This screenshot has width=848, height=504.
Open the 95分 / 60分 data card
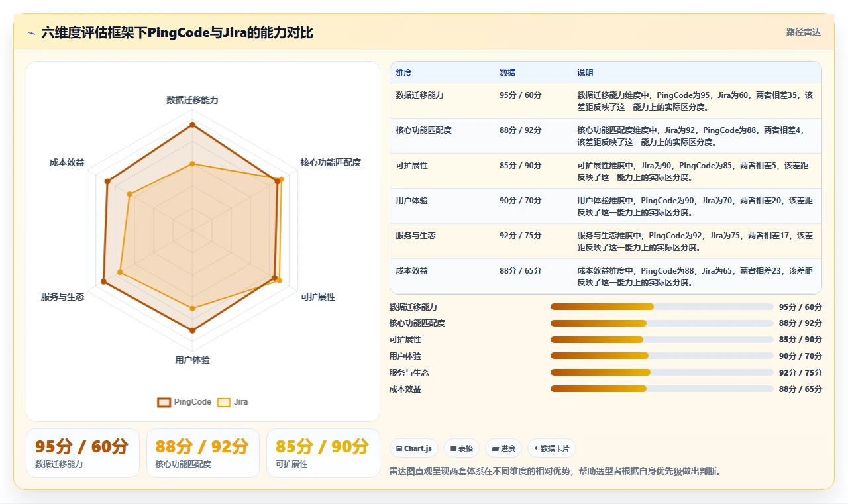tap(83, 453)
